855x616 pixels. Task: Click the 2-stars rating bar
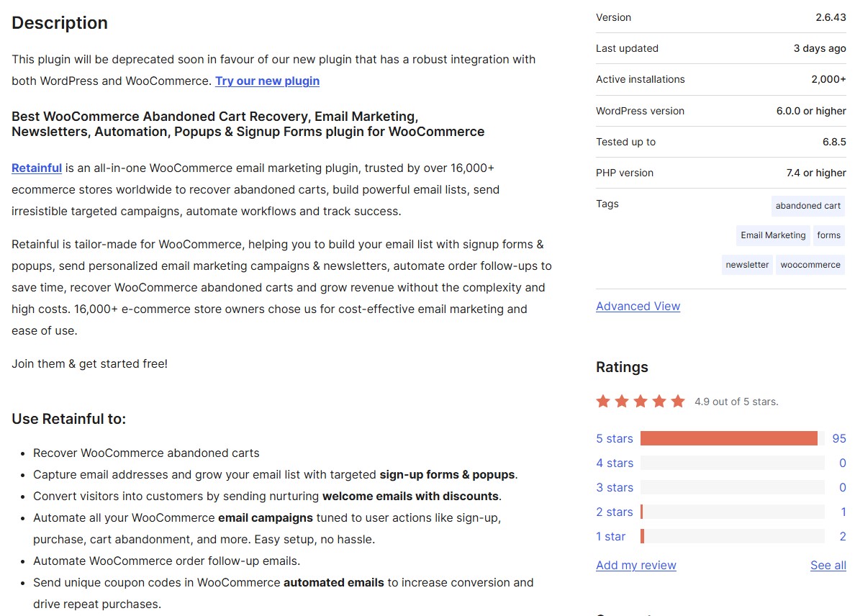click(732, 512)
